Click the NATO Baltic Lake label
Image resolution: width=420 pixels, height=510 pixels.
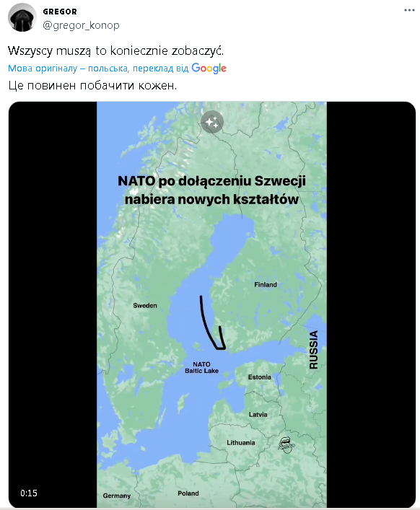(202, 368)
